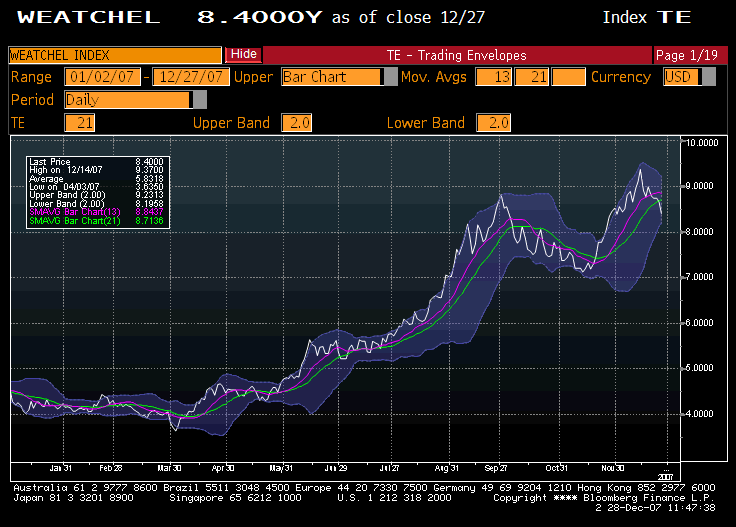This screenshot has height=527, width=736.
Task: Click the moving average 21 field
Action: point(531,77)
